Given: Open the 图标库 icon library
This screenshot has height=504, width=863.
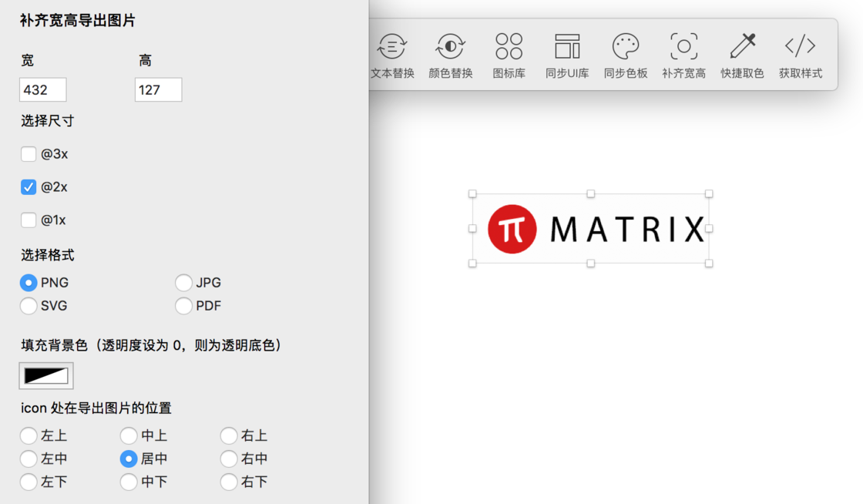Looking at the screenshot, I should (509, 55).
